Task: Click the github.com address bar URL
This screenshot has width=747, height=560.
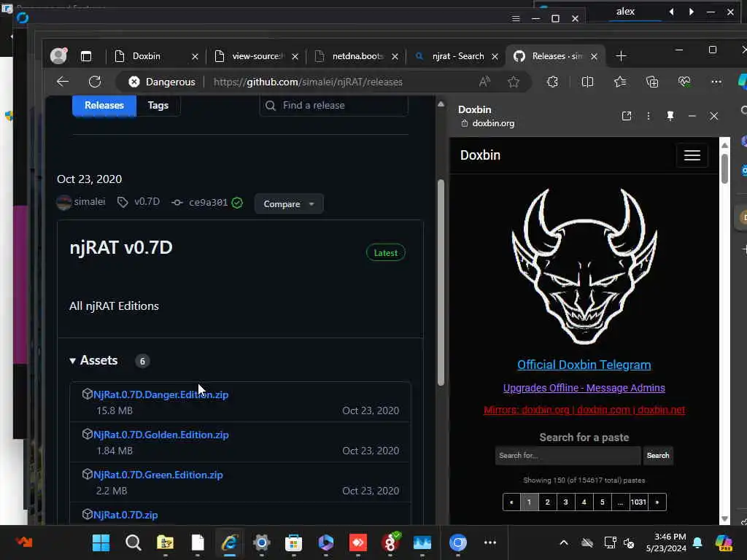Action: pos(308,82)
